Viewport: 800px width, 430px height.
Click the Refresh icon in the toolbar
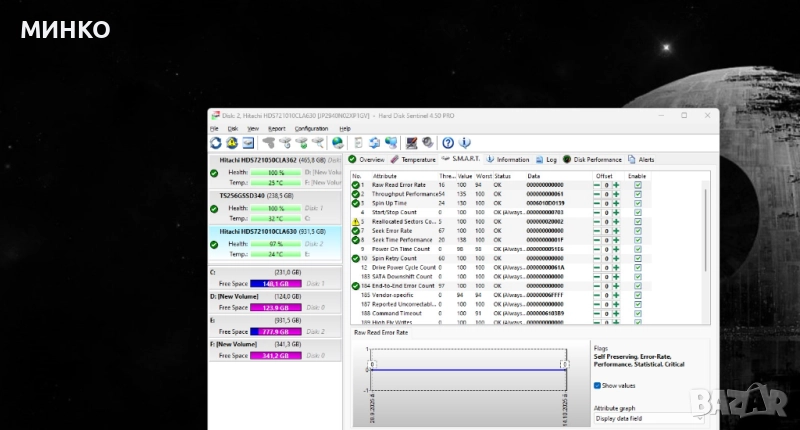coord(217,143)
